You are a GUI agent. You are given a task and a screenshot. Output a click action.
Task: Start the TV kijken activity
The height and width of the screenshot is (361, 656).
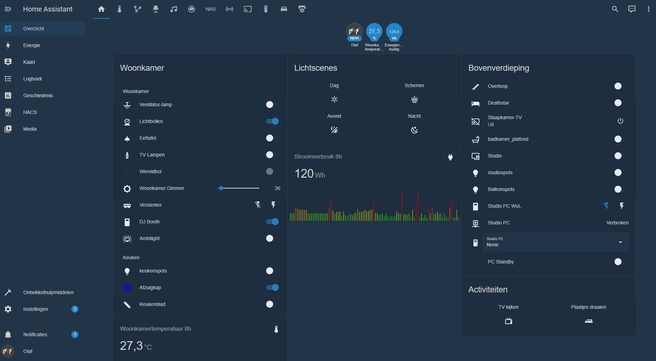coord(508,321)
